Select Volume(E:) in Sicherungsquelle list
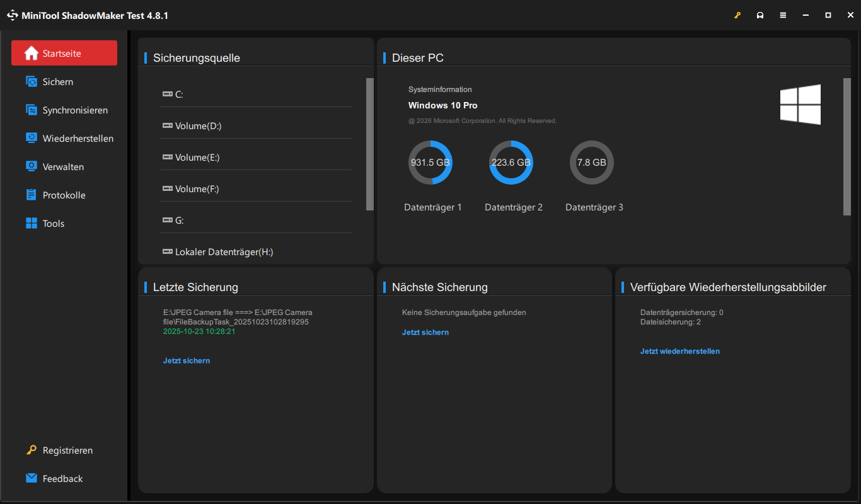This screenshot has width=861, height=504. (x=255, y=157)
